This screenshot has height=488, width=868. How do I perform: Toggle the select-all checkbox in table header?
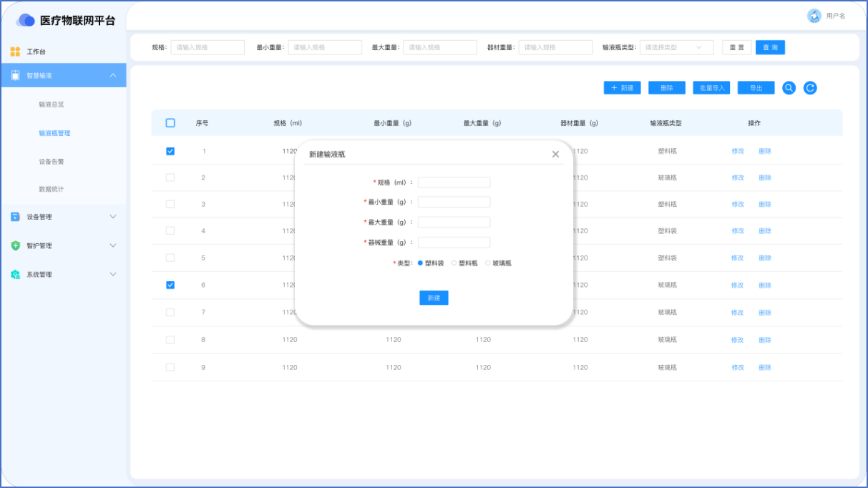pos(170,123)
